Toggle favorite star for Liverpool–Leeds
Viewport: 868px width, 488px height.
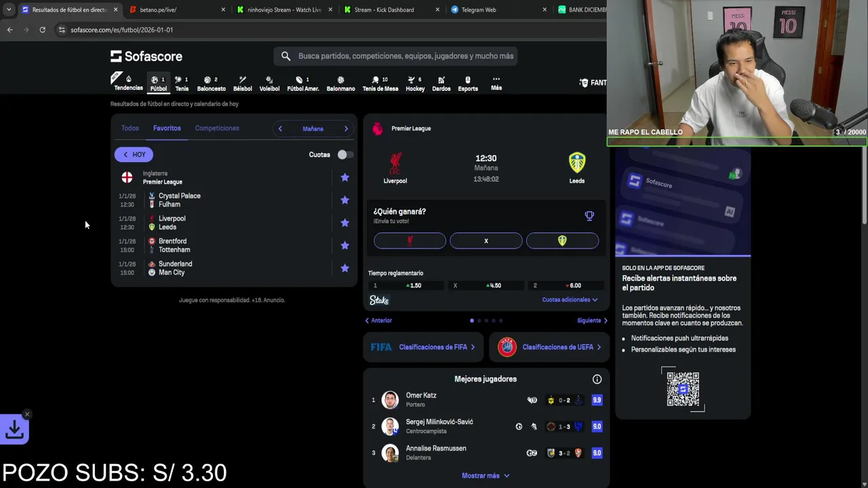coord(344,223)
